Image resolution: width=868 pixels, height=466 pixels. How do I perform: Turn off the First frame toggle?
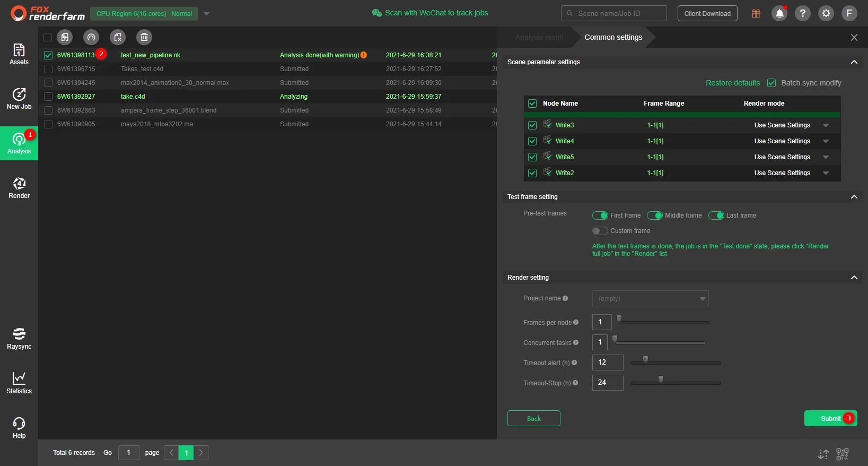[600, 215]
